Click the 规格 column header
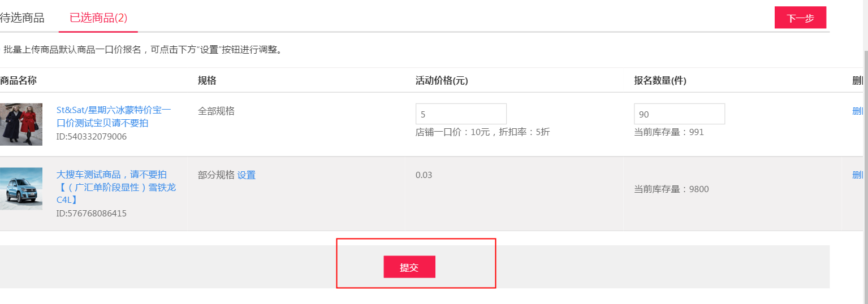The width and height of the screenshot is (868, 304). click(207, 81)
